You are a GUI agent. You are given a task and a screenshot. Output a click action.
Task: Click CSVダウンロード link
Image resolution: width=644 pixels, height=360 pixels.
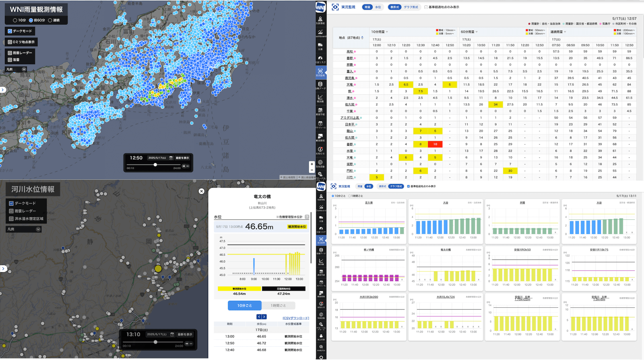click(296, 318)
